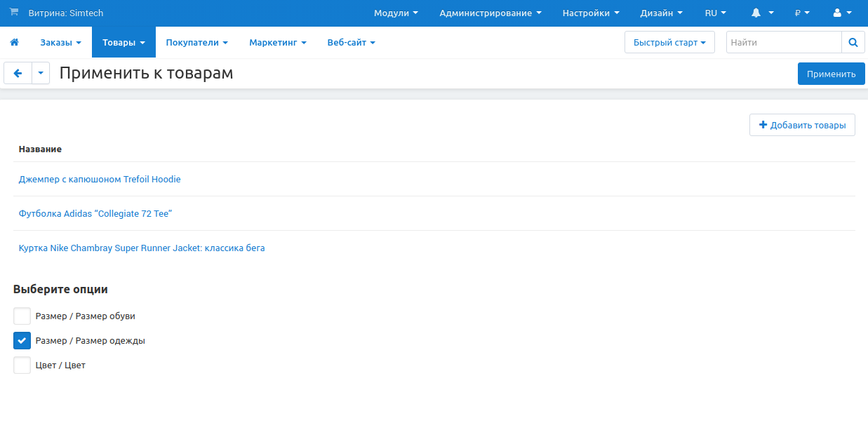Enable the Размер обуви option checkbox
Viewport: 868px width, 423px height.
click(x=22, y=316)
